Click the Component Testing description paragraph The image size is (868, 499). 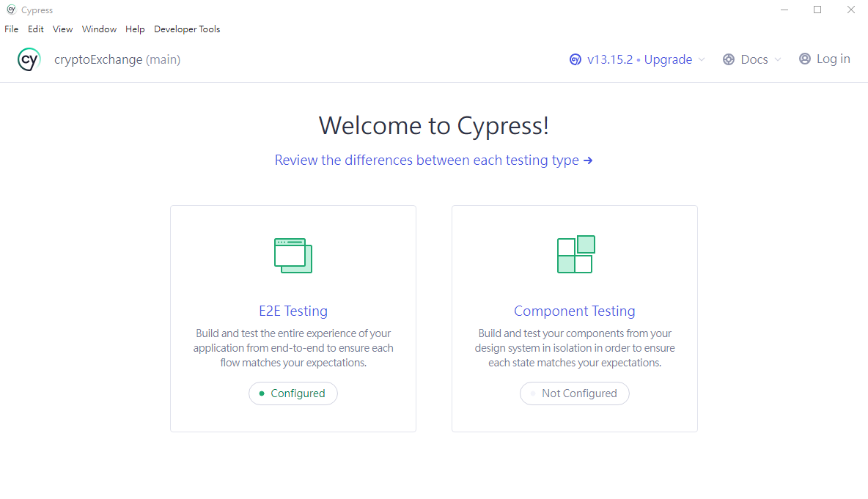tap(575, 348)
